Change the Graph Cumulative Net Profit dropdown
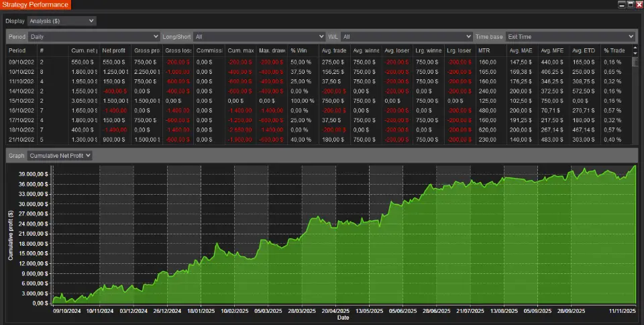Image resolution: width=644 pixels, height=325 pixels. coord(60,155)
